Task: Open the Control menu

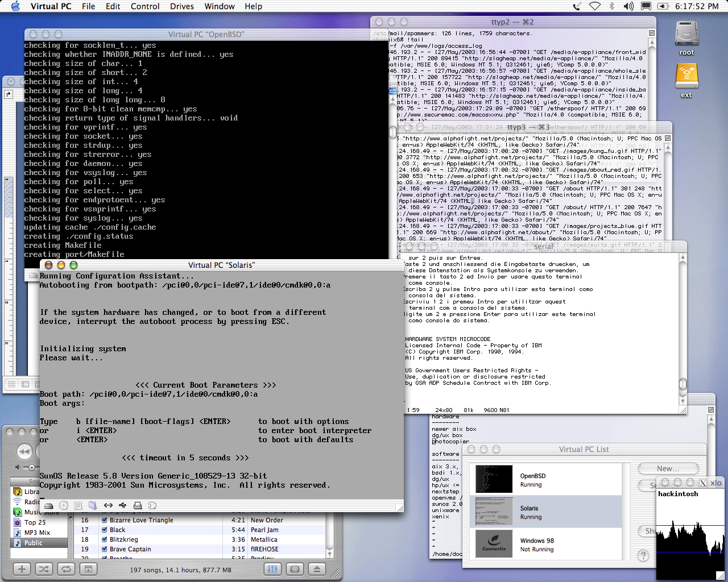Action: [x=145, y=6]
